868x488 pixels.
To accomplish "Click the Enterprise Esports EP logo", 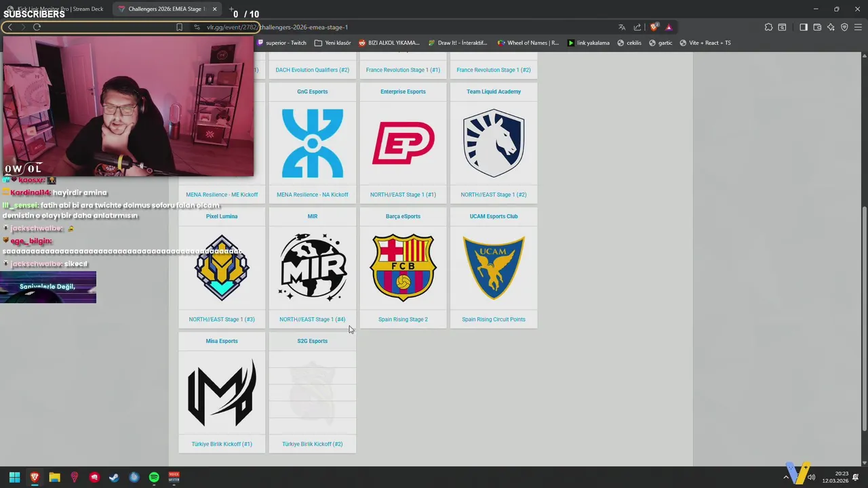I will pos(403,143).
